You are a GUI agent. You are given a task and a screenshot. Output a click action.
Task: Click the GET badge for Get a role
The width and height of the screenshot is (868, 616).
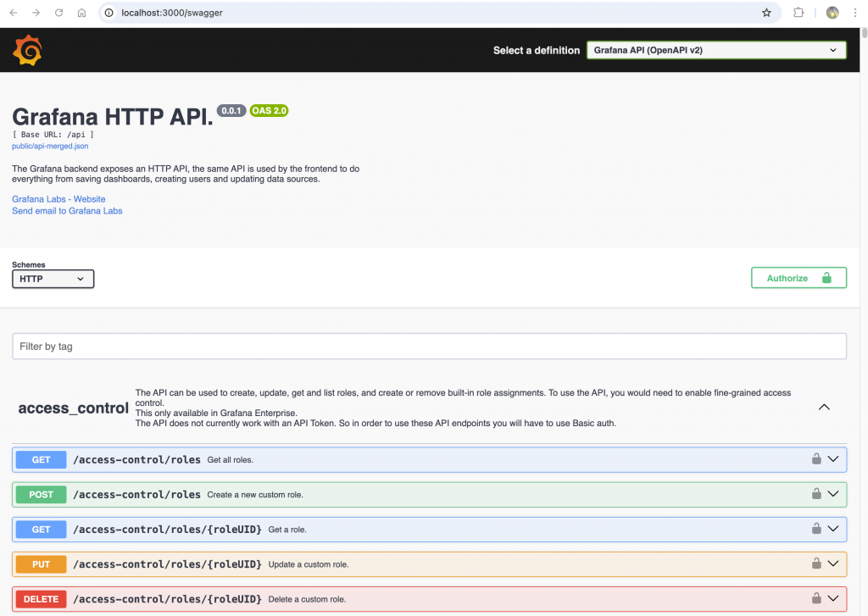(41, 530)
